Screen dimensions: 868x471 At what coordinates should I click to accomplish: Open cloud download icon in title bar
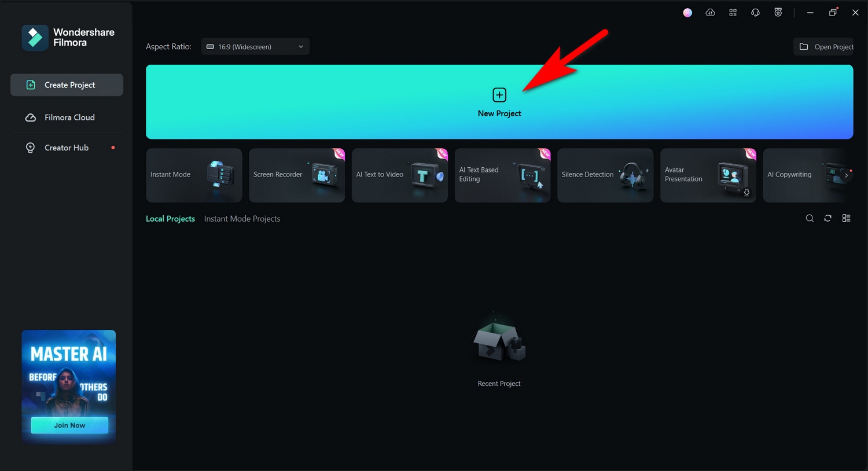[710, 13]
